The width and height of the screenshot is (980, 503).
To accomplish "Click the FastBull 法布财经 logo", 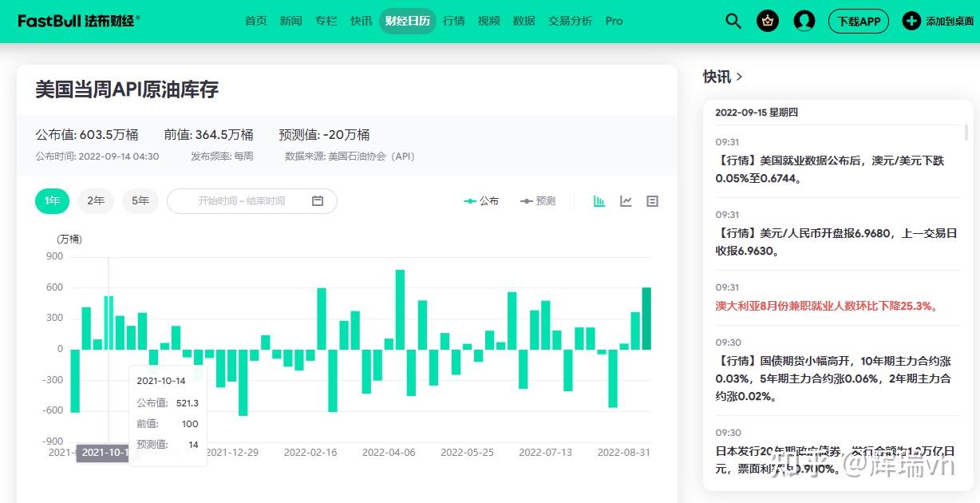I will (x=78, y=21).
